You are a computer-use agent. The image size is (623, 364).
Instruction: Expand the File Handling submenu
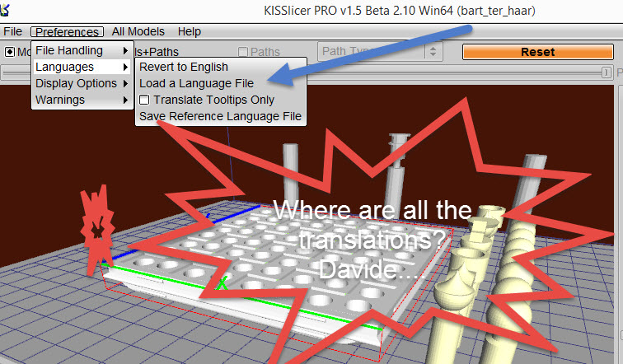pyautogui.click(x=82, y=50)
